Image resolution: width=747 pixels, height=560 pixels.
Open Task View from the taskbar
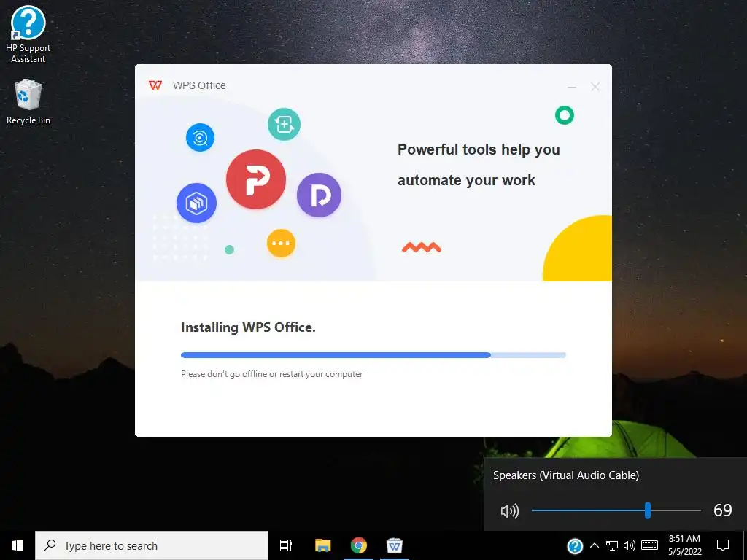pyautogui.click(x=286, y=545)
